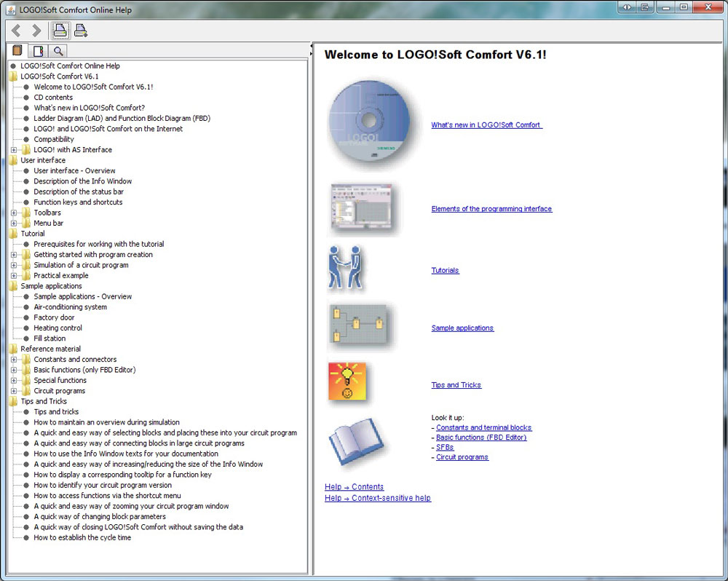Expand the Toolbars tree node
The width and height of the screenshot is (728, 581).
tap(14, 213)
